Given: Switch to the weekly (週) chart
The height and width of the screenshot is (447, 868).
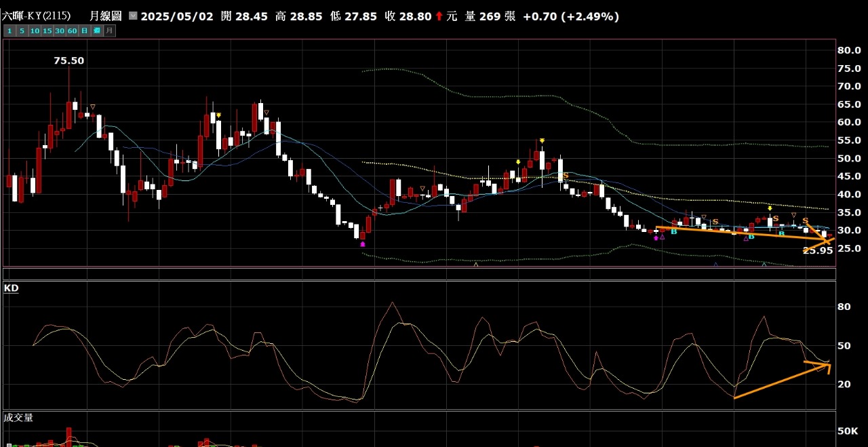Looking at the screenshot, I should (97, 31).
